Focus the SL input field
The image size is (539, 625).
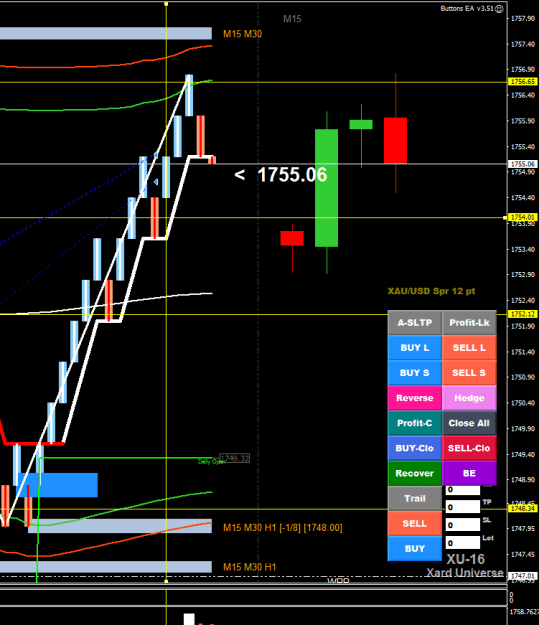[x=463, y=525]
